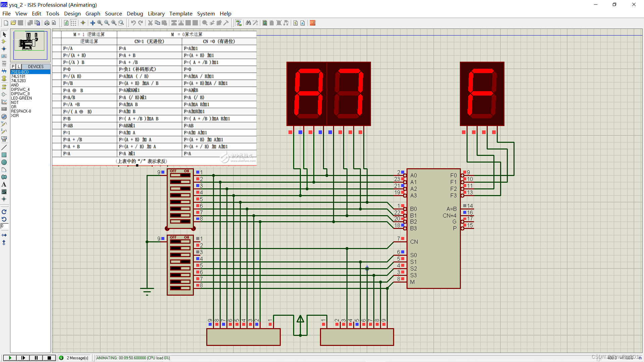The width and height of the screenshot is (644, 362).
Task: Choose the Virtual Instruments mode icon
Action: click(x=4, y=139)
